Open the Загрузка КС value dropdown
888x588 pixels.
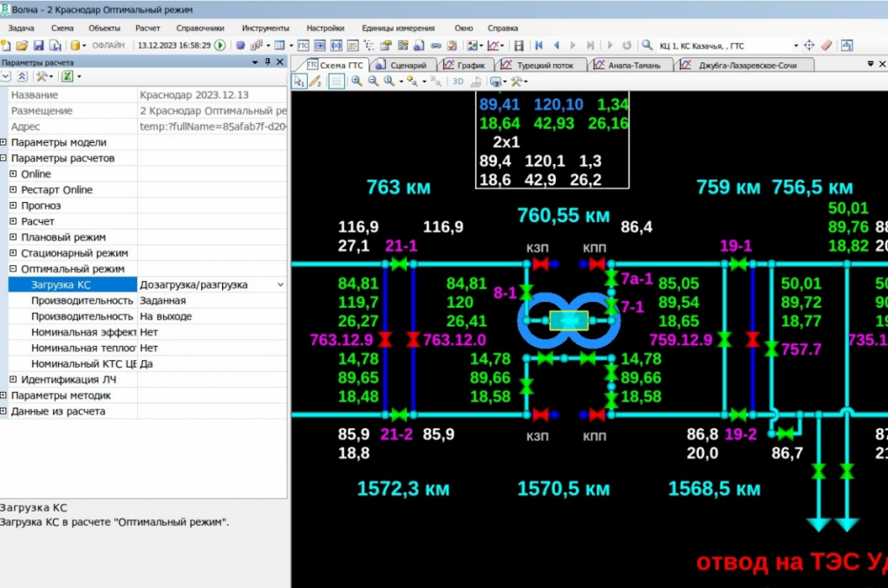[279, 284]
